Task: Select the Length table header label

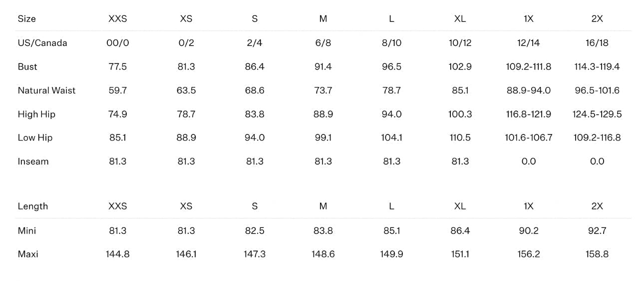Action: tap(33, 206)
